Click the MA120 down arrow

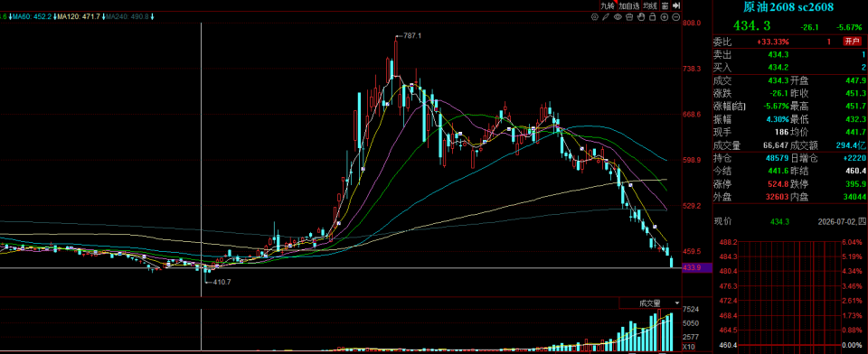(103, 16)
